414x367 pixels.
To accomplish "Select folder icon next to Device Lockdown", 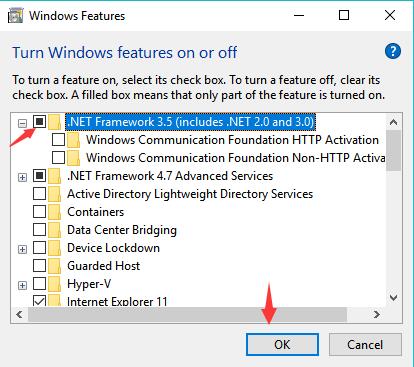I will 54,248.
